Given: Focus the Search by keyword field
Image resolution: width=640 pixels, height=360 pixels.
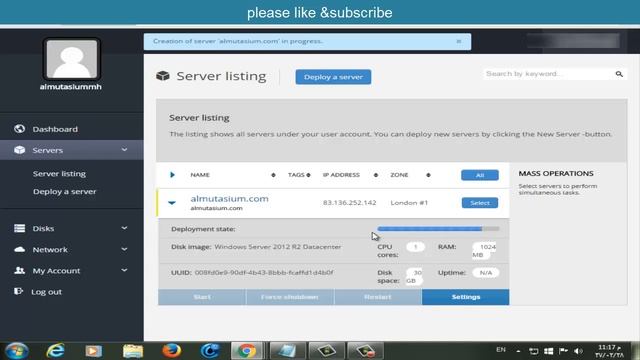Looking at the screenshot, I should pyautogui.click(x=549, y=74).
